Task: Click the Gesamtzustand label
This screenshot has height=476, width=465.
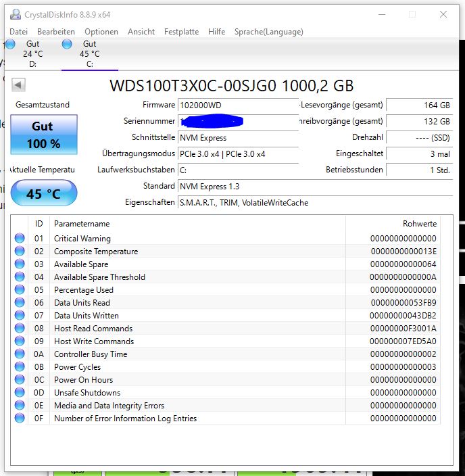Action: [43, 105]
